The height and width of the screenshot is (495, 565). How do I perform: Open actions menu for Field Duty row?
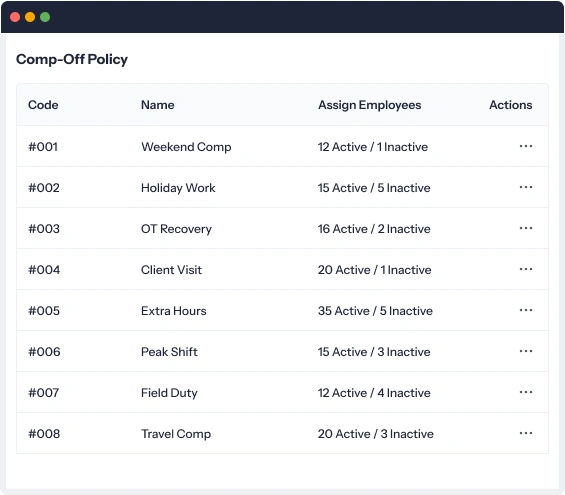(526, 392)
